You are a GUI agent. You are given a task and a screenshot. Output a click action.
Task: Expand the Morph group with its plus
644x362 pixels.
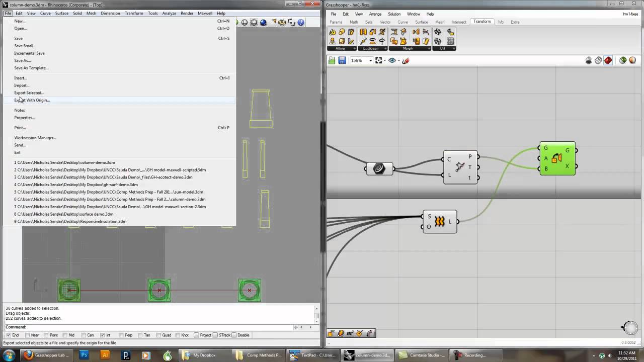[x=429, y=49]
